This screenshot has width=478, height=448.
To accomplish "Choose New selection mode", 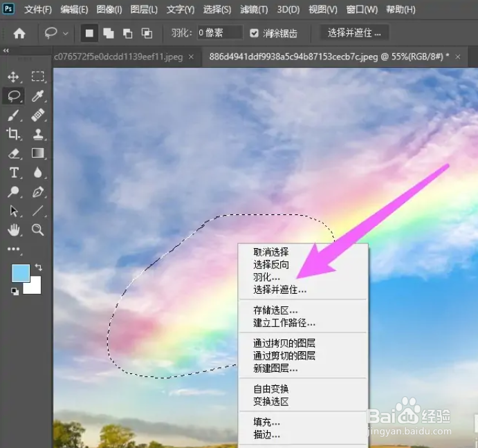I will pos(89,33).
